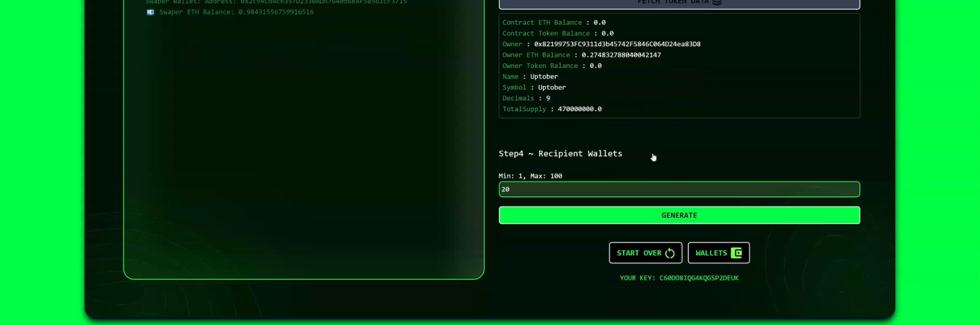Click the TotalSupply 470000000.0 value
980x325 pixels.
point(579,109)
